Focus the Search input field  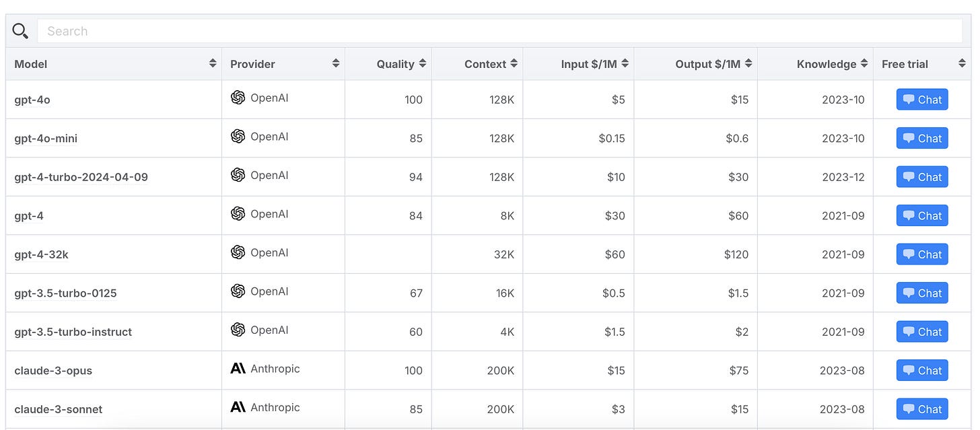tap(499, 31)
